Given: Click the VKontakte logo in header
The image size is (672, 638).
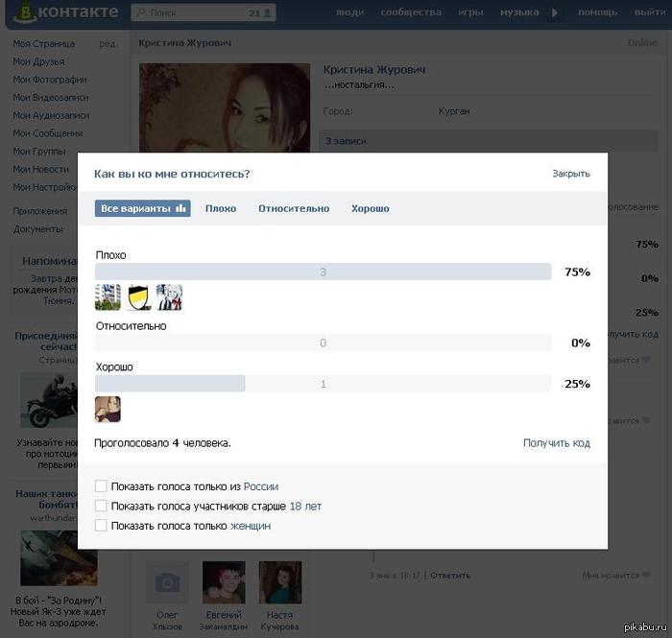Looking at the screenshot, I should pyautogui.click(x=62, y=12).
